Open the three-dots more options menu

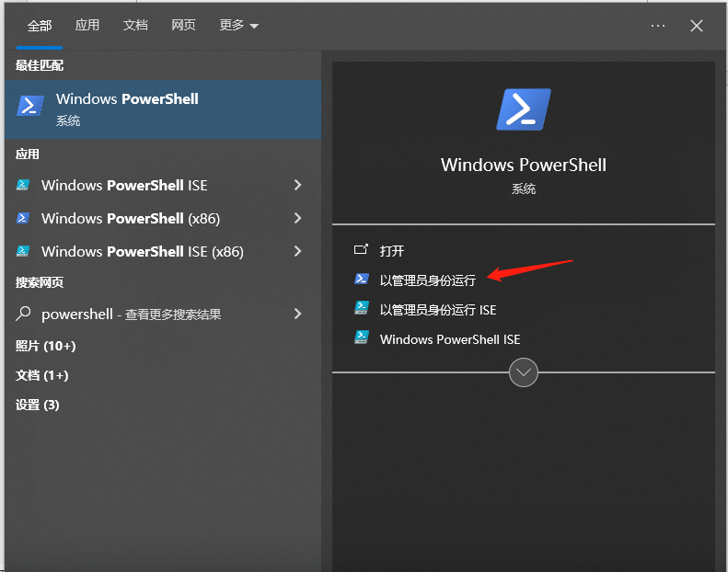pos(658,26)
